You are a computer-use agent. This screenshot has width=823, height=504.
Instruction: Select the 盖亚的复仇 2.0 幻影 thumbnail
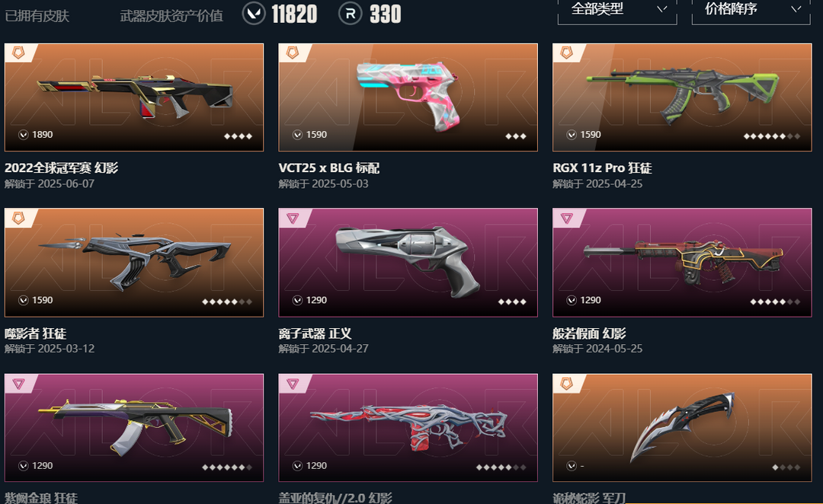[x=408, y=427]
